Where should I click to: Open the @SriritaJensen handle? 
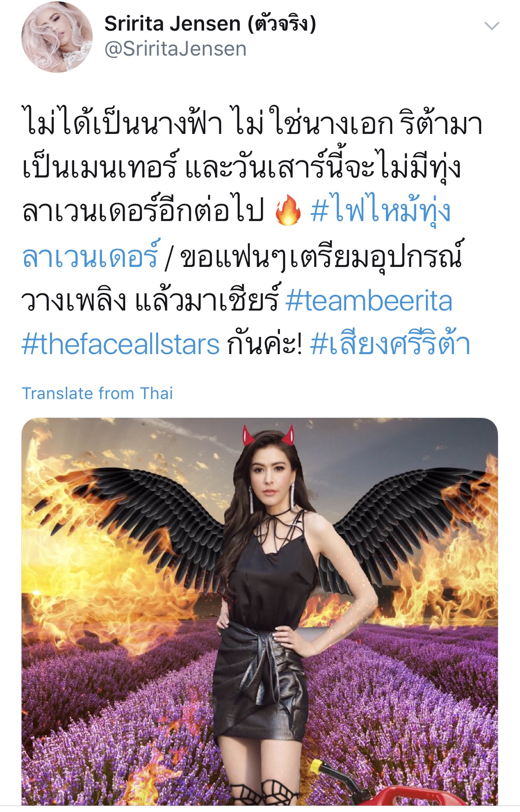tap(176, 49)
